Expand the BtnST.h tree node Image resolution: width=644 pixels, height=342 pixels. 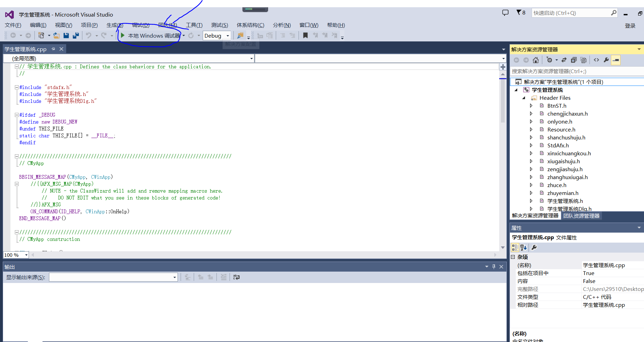(x=531, y=106)
